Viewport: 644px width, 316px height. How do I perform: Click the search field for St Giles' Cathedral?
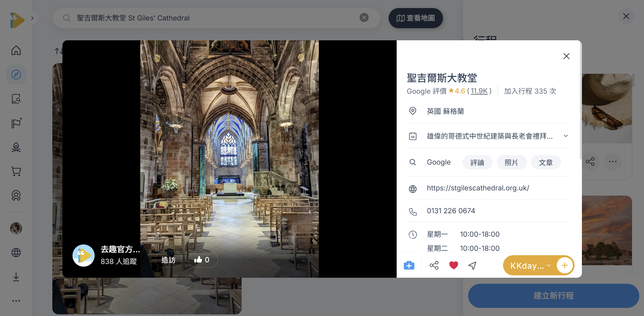(x=216, y=18)
